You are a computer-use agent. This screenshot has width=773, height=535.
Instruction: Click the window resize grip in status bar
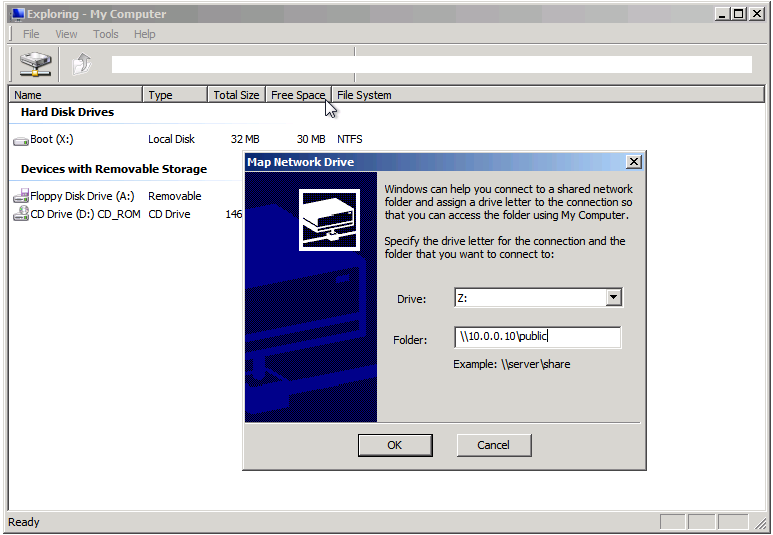[760, 522]
